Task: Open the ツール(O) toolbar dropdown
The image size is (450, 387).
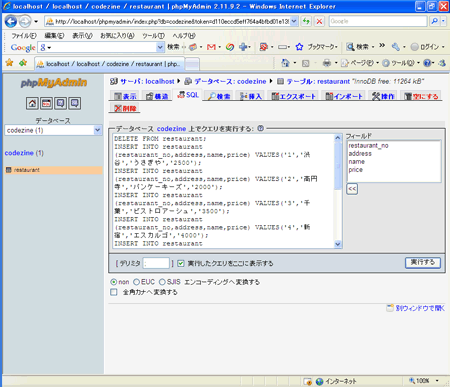Action: [401, 63]
